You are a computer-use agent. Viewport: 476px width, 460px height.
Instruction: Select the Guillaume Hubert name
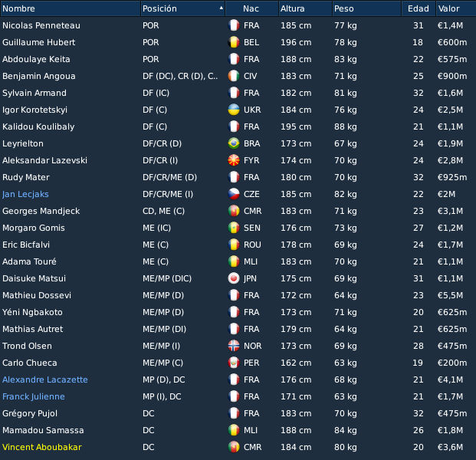coord(38,42)
